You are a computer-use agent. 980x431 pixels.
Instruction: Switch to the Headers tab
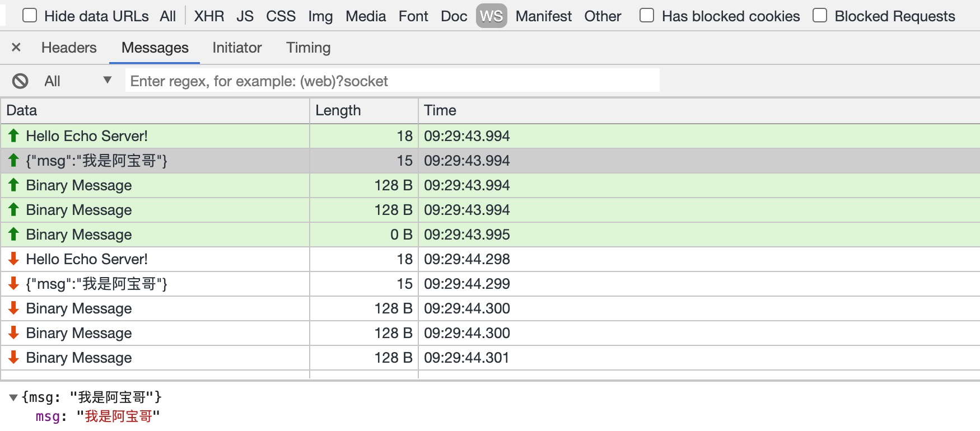coord(69,48)
